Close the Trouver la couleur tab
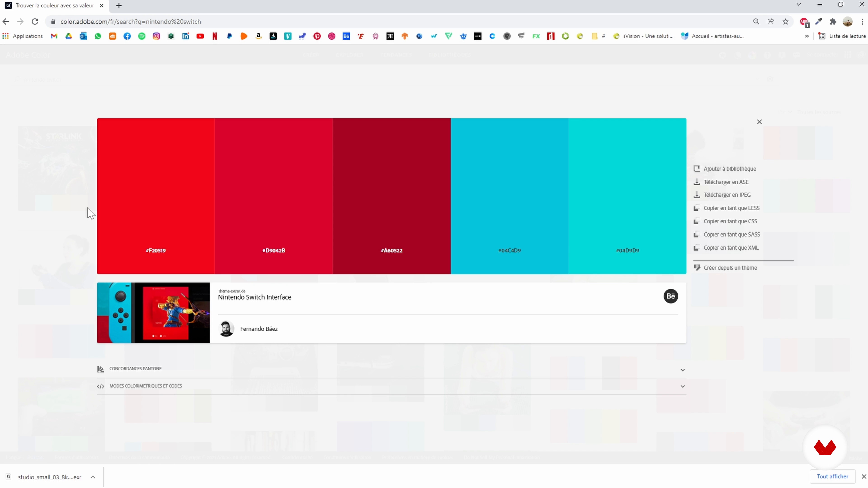The height and width of the screenshot is (488, 868). (101, 6)
